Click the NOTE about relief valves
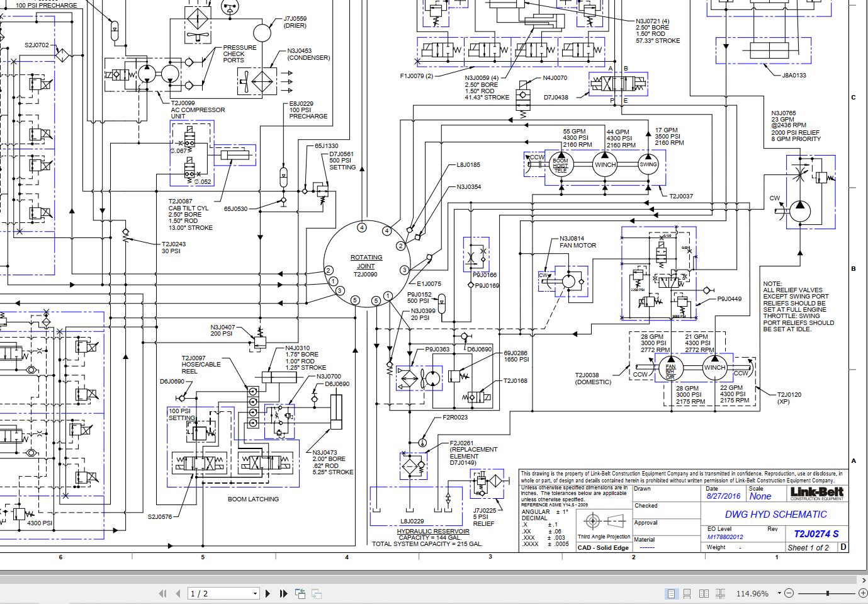868x604 pixels. tap(799, 307)
